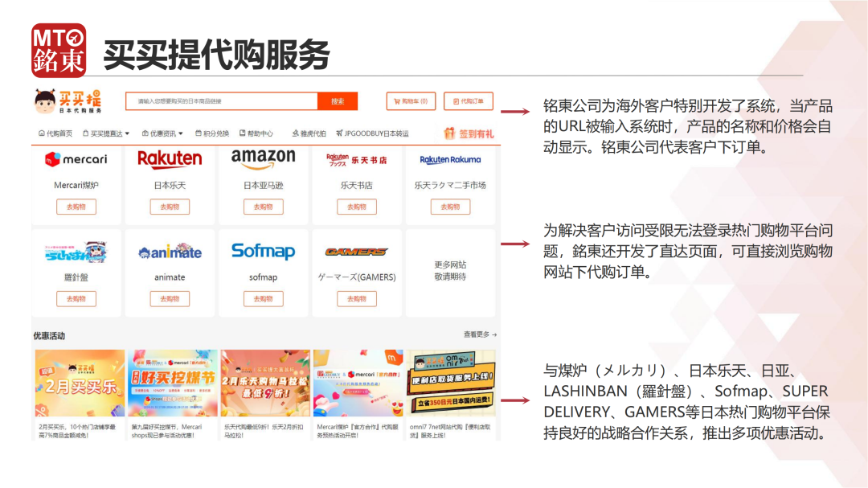Click 去购物 under 日本亚马逊
Image resolution: width=868 pixels, height=488 pixels.
tap(263, 207)
